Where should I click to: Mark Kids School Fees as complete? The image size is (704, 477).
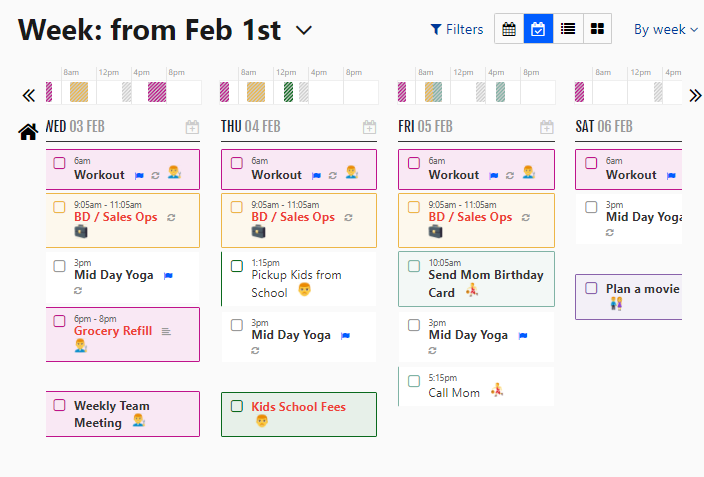point(236,406)
